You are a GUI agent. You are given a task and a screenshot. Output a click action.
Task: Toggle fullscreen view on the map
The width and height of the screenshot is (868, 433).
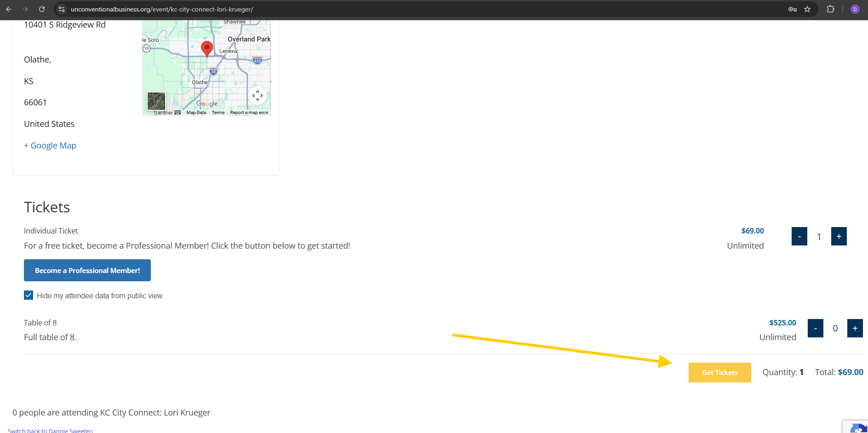[x=258, y=96]
